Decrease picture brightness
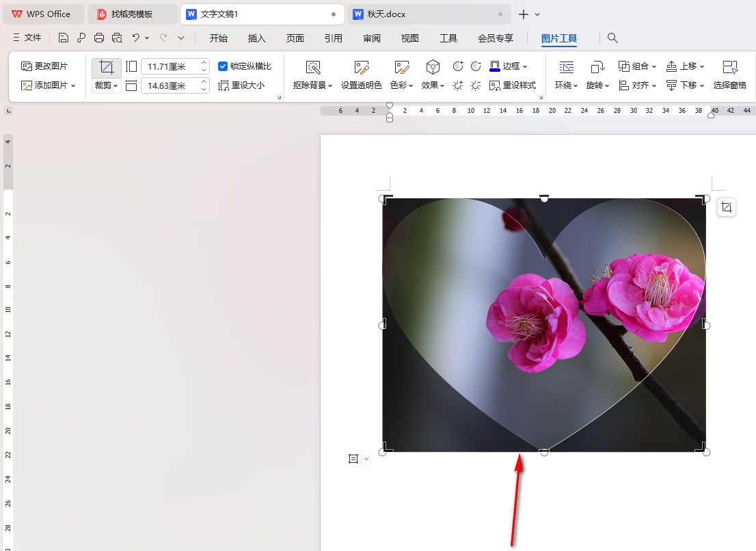This screenshot has height=551, width=756. tap(476, 86)
